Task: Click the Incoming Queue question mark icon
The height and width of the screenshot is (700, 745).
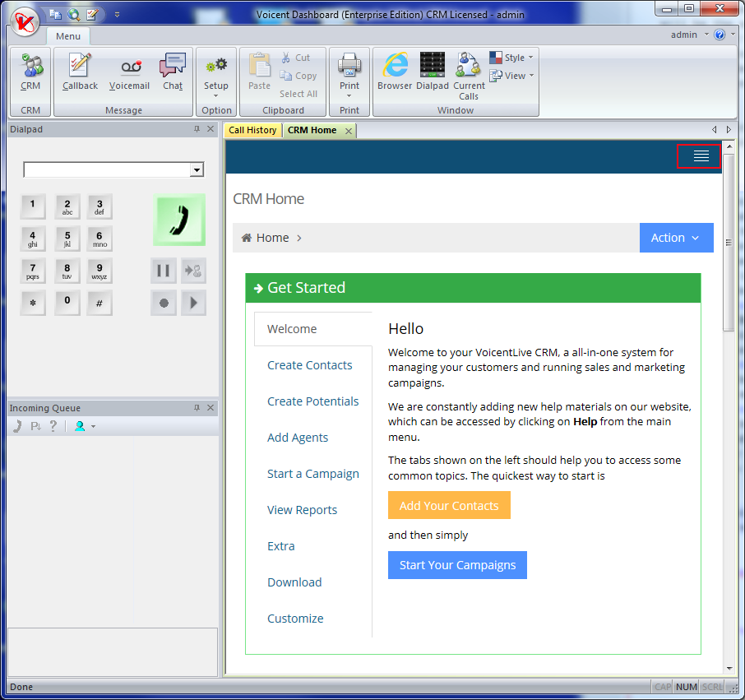Action: point(53,426)
